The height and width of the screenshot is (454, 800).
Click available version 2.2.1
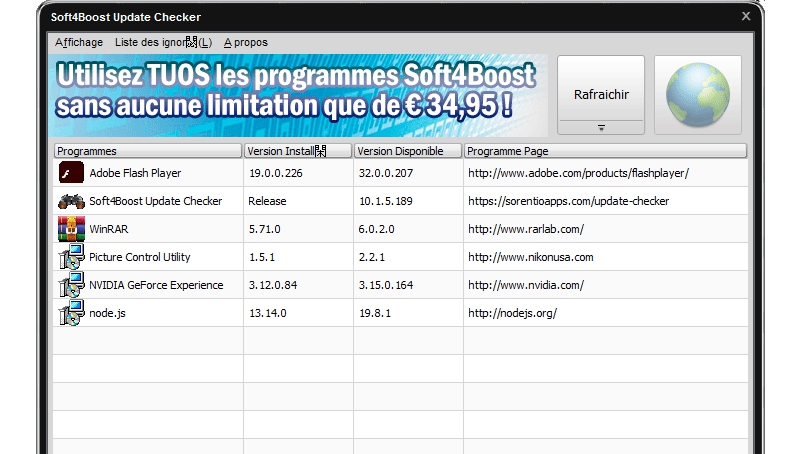[372, 257]
